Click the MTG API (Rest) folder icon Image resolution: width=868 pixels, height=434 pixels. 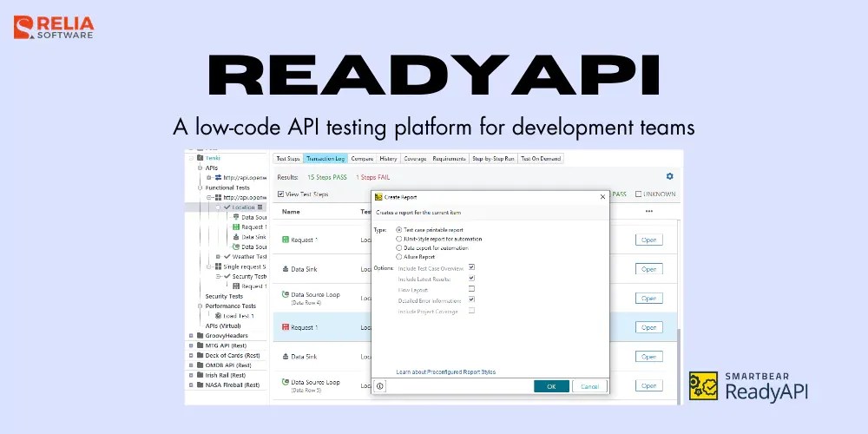coord(201,345)
